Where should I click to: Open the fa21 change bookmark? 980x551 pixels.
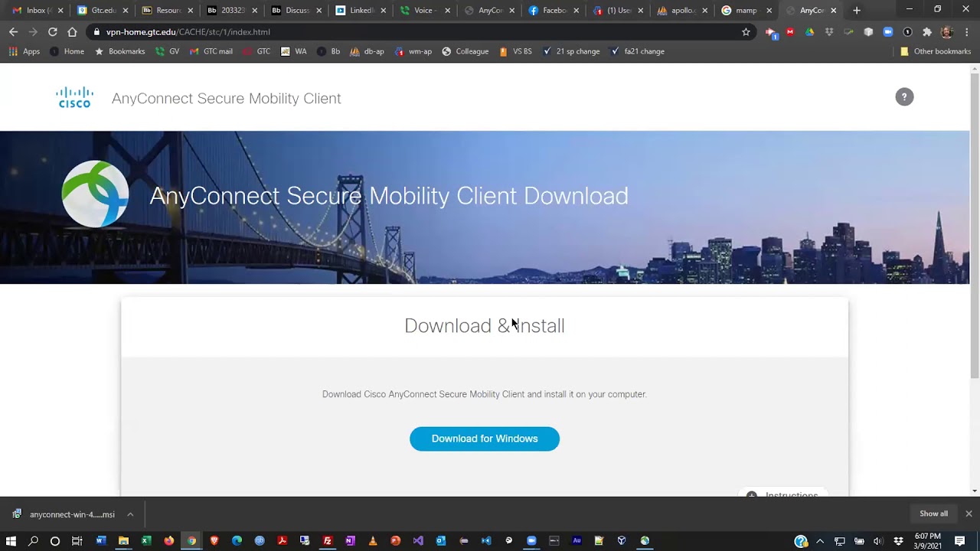click(637, 51)
